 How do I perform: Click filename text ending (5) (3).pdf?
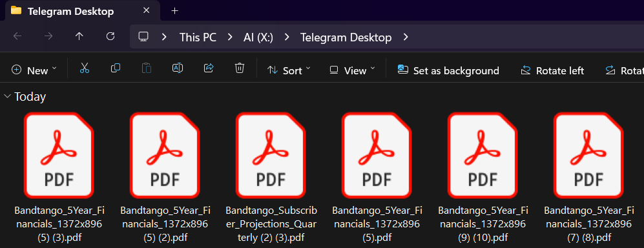pos(59,224)
